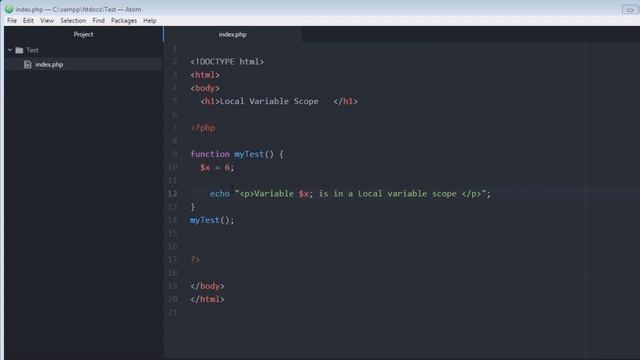
Task: Select the Test folder icon
Action: tap(19, 50)
